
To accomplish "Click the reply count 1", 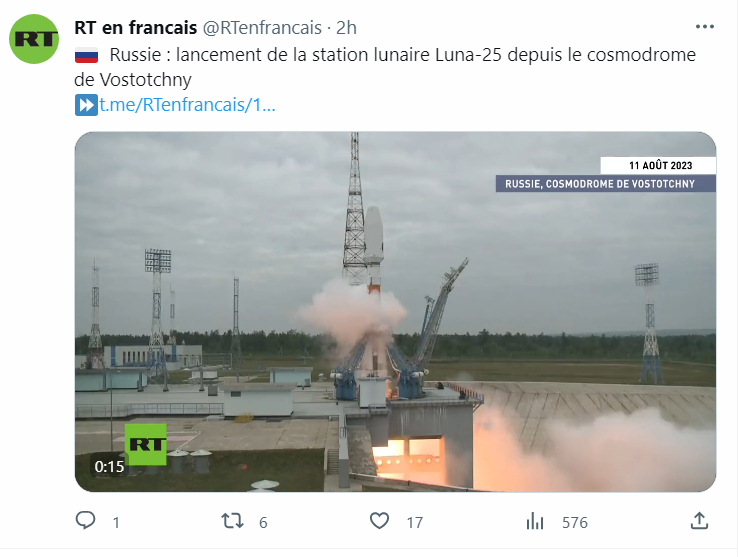I will tap(116, 523).
